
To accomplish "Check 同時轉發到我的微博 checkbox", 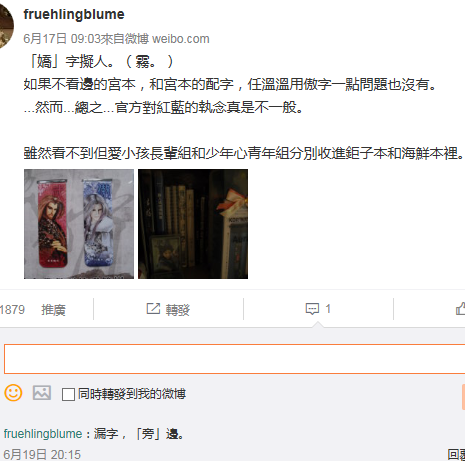I will pyautogui.click(x=68, y=394).
